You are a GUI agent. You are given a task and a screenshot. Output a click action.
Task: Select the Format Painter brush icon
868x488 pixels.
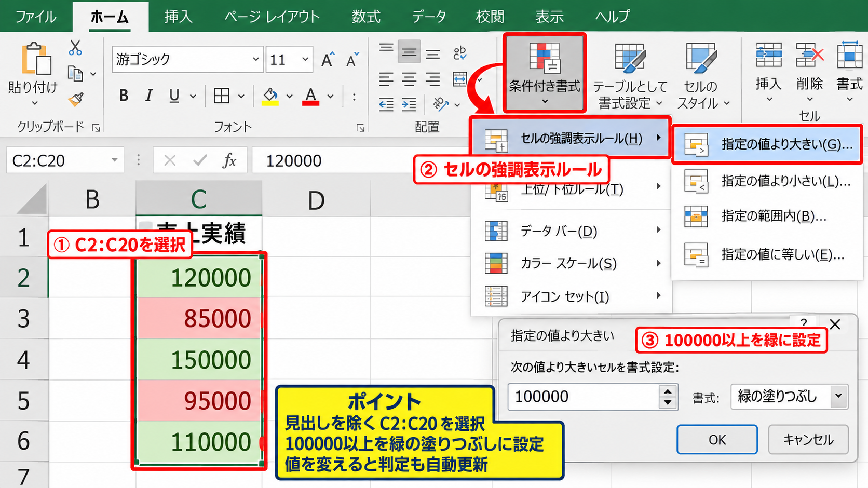[x=76, y=99]
